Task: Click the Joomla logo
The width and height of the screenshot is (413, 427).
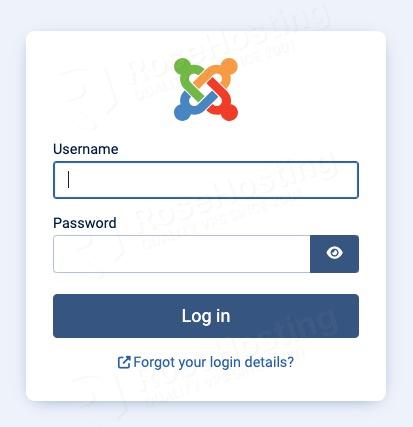Action: click(x=206, y=90)
